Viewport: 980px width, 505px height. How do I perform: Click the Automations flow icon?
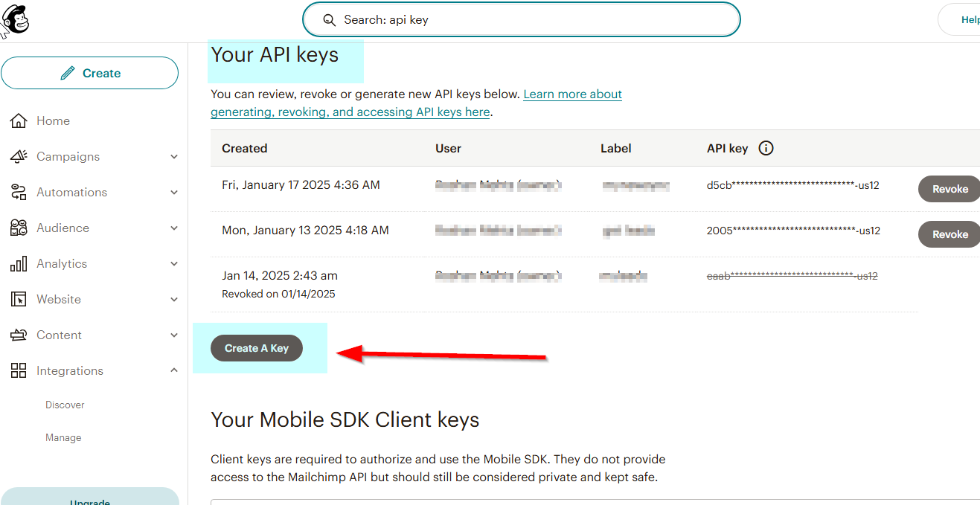[19, 192]
